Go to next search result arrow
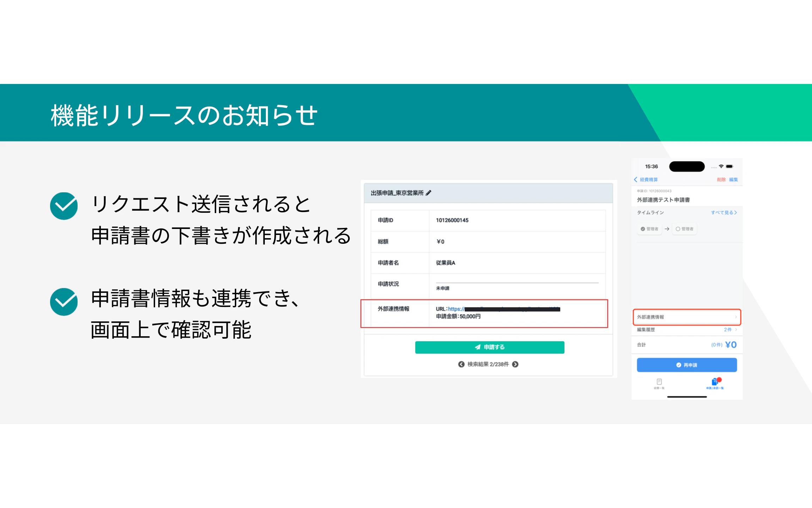This screenshot has height=508, width=812. [515, 364]
